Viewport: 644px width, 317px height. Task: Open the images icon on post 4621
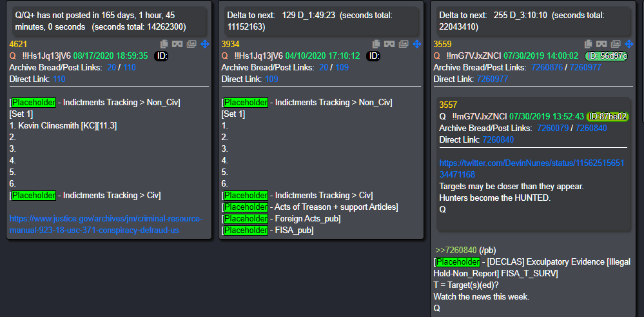[x=191, y=44]
